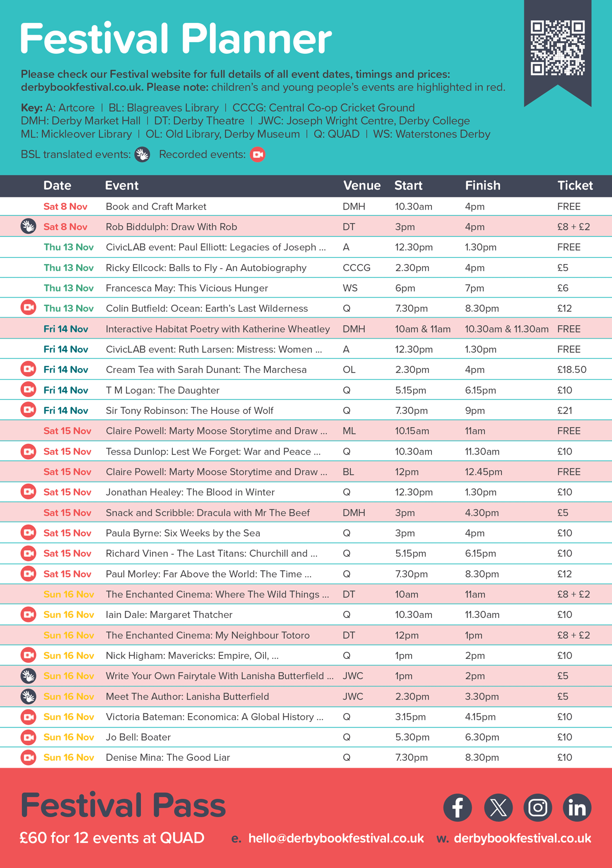Screen dimensions: 612x868
Task: Select 'Book and Craft Market' event
Action: point(156,206)
